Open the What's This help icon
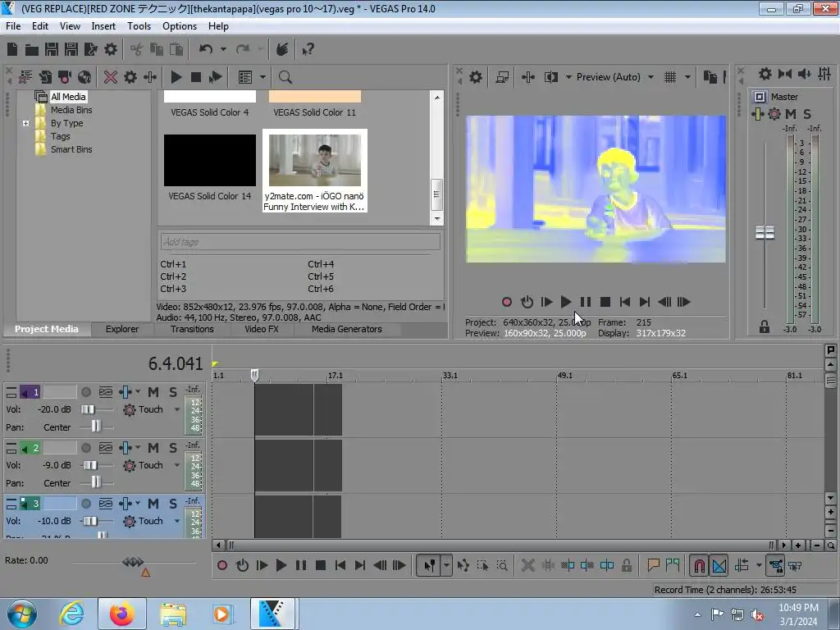This screenshot has width=840, height=630. [x=308, y=49]
